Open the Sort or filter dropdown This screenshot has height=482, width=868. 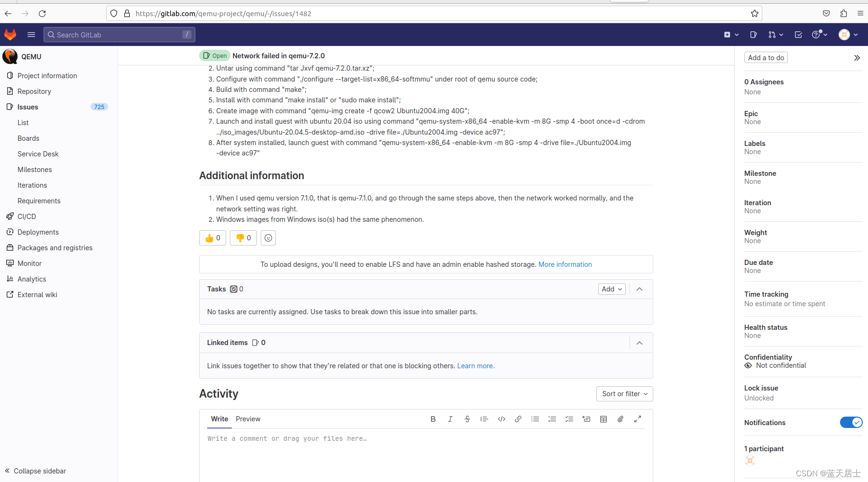pyautogui.click(x=625, y=394)
